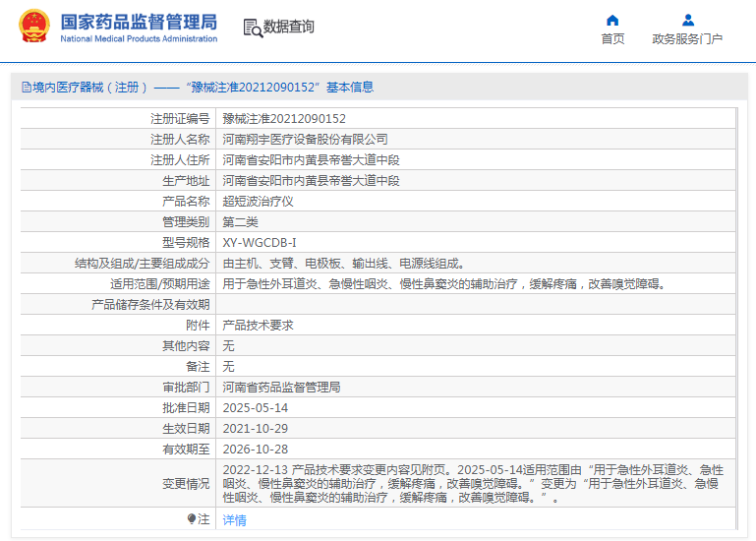Image resolution: width=756 pixels, height=541 pixels.
Task: Click National Medical Products Administration text
Action: (139, 38)
